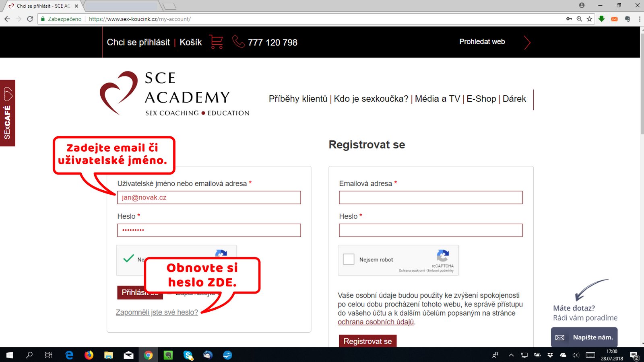
Task: Check the Nejsem robot reCAPTCHA box
Action: pos(349,259)
